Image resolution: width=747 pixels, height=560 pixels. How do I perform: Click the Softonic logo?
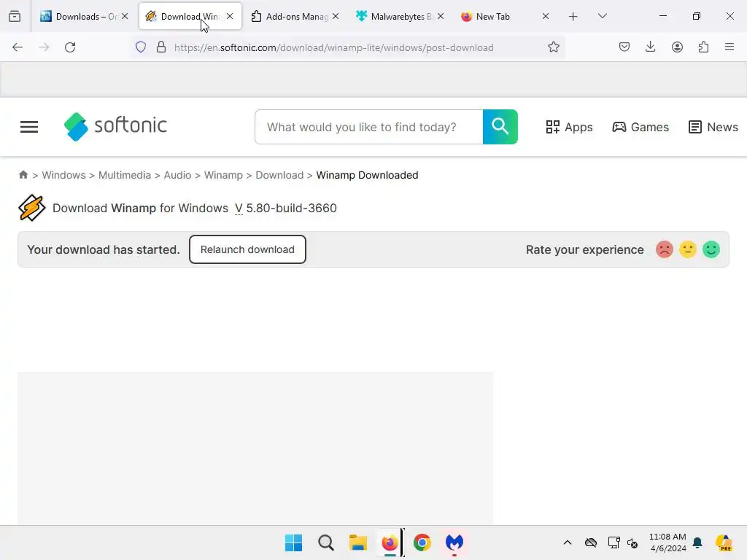pos(115,127)
